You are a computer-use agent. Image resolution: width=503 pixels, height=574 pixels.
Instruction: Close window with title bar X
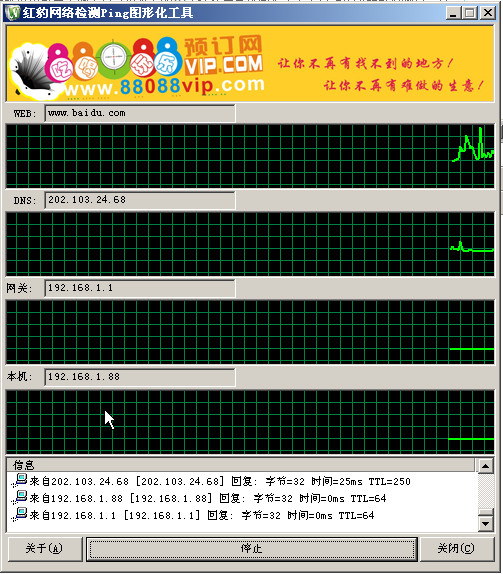[488, 13]
